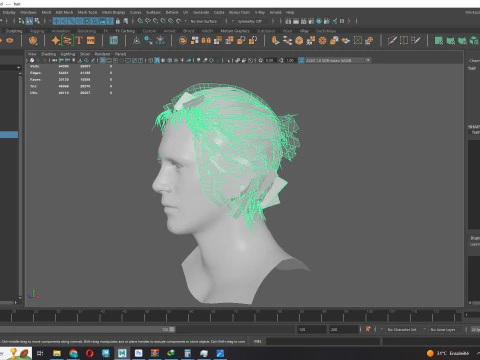Screen dimensions: 480x360
Task: Click the smooth mesh orange sphere shelf icon
Action: (x=183, y=41)
